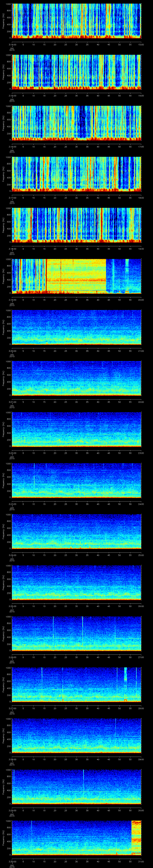Screen dimensions: 153x868
Task: Click the 'Frequency (Hz)' label of the 3:19:00 spectrogram
Action: tap(3, 276)
